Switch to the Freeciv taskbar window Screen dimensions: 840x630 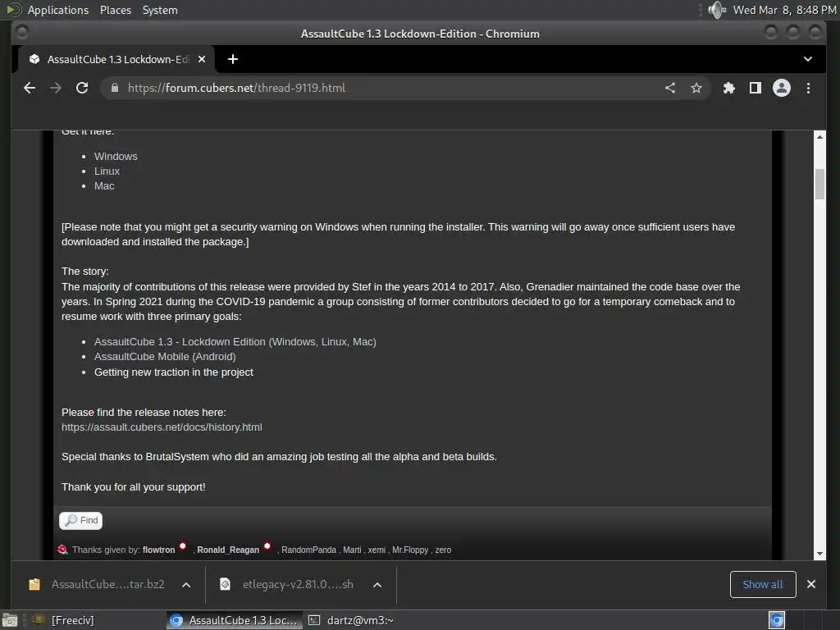click(63, 620)
